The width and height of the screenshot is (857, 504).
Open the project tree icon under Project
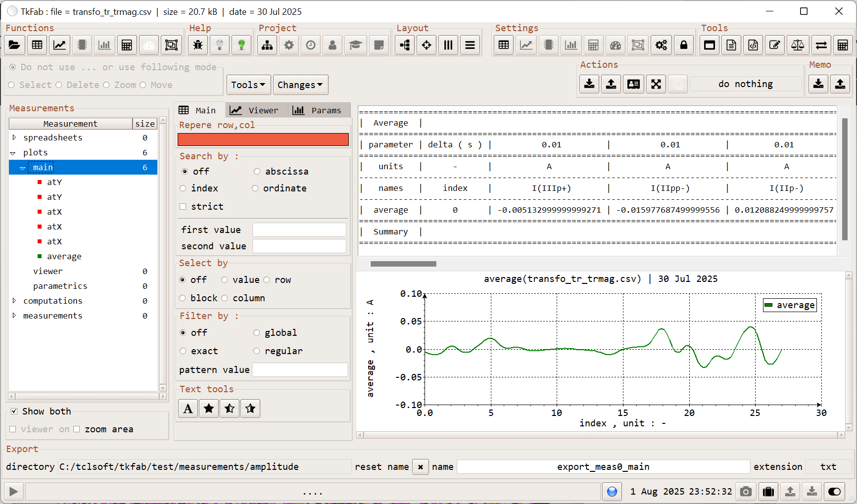point(267,45)
